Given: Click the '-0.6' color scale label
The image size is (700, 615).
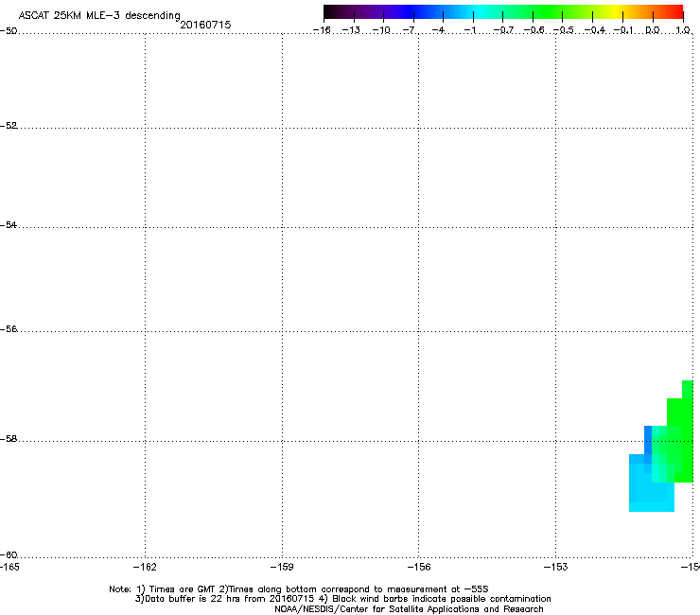Looking at the screenshot, I should [x=534, y=30].
